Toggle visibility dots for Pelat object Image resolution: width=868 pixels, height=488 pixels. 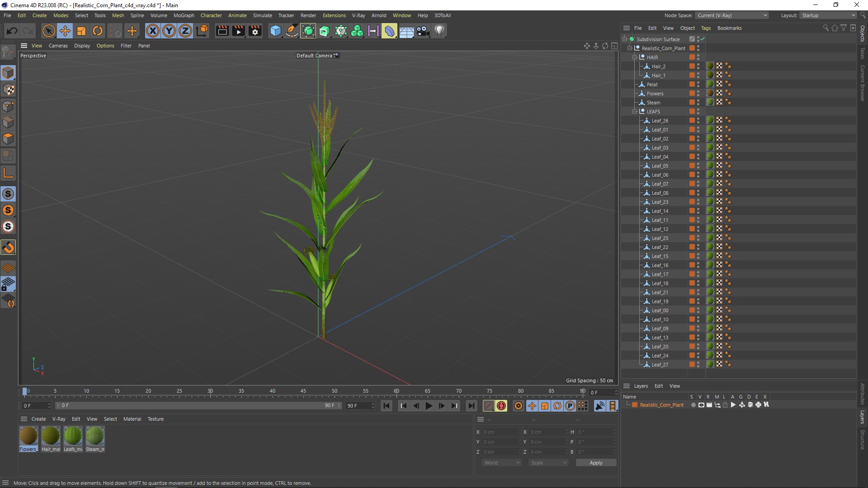tap(698, 84)
